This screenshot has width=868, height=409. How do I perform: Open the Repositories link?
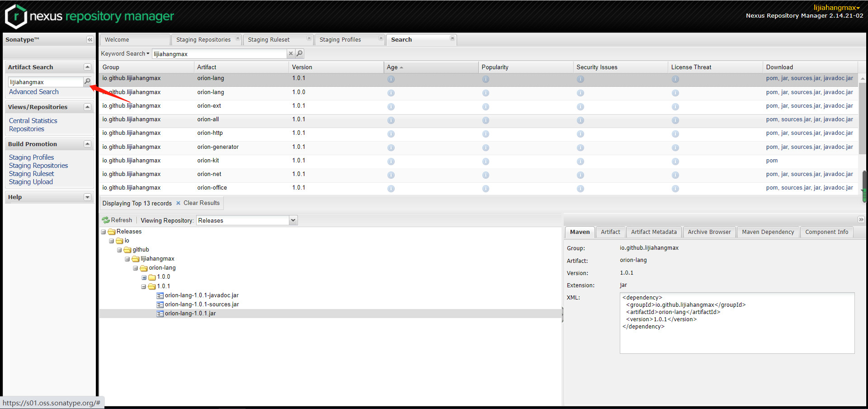click(27, 129)
